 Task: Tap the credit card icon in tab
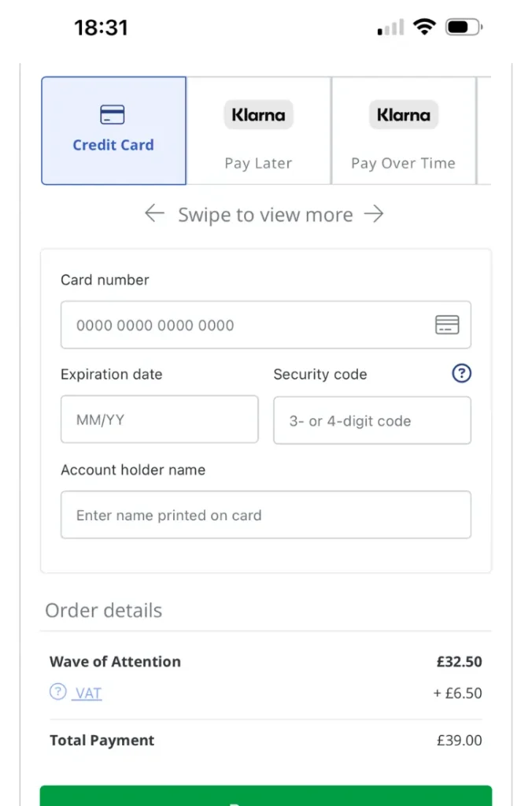point(113,115)
